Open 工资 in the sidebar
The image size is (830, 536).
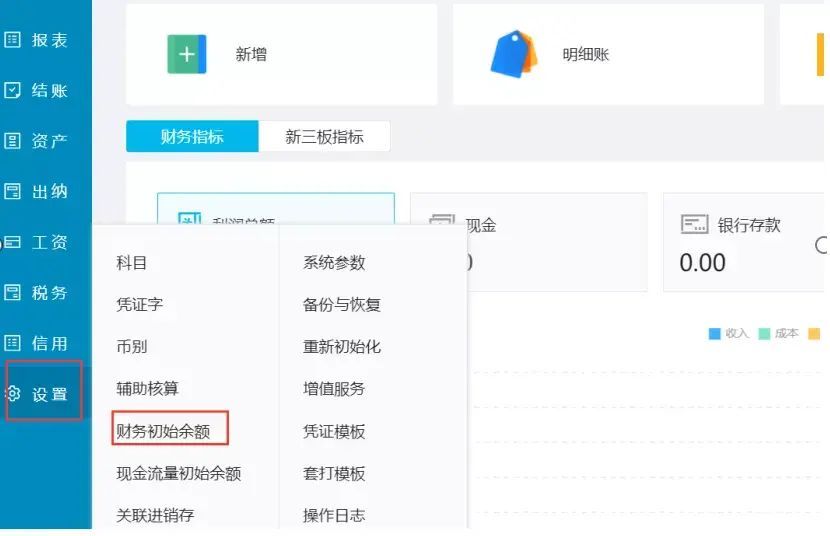pyautogui.click(x=40, y=242)
